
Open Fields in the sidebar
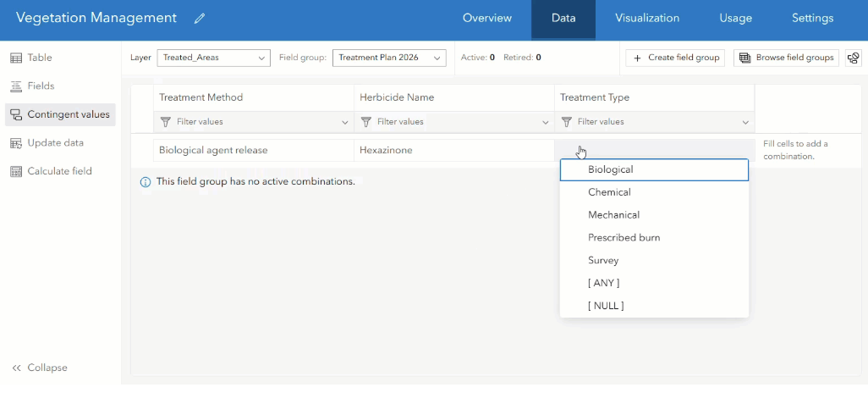60,86
